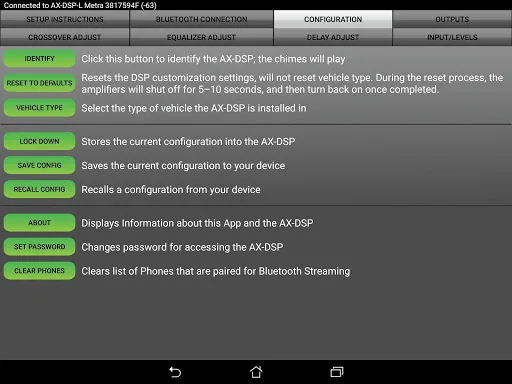Click 'Click this button to identify' description

(x=213, y=59)
